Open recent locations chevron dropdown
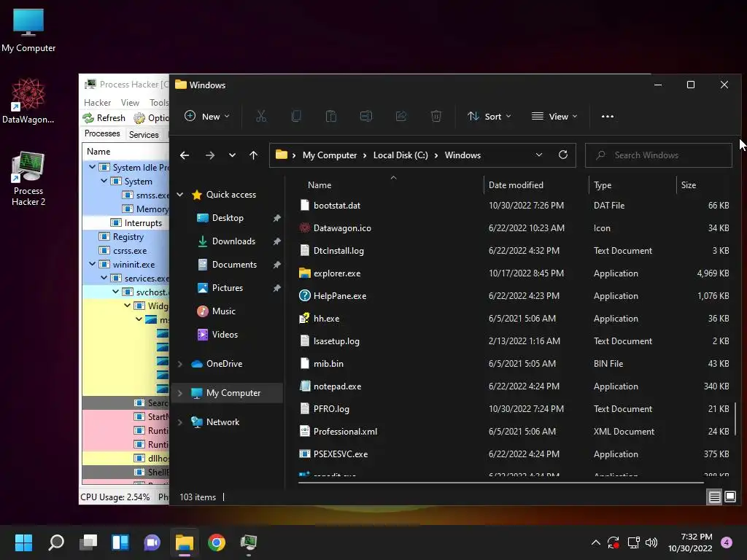 point(232,155)
